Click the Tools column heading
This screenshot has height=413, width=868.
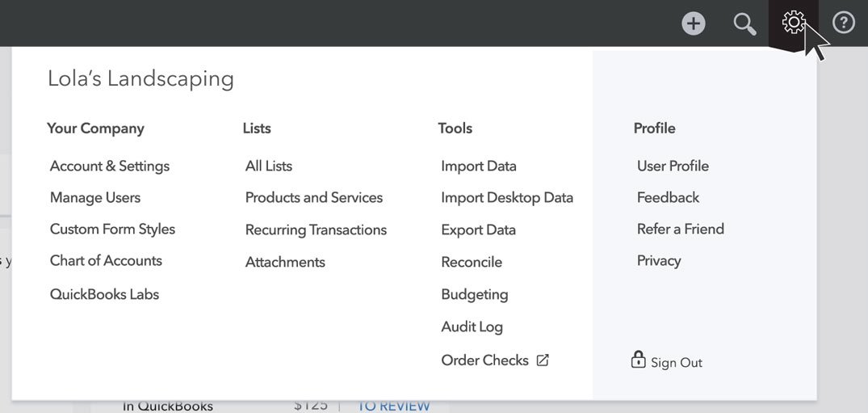455,129
